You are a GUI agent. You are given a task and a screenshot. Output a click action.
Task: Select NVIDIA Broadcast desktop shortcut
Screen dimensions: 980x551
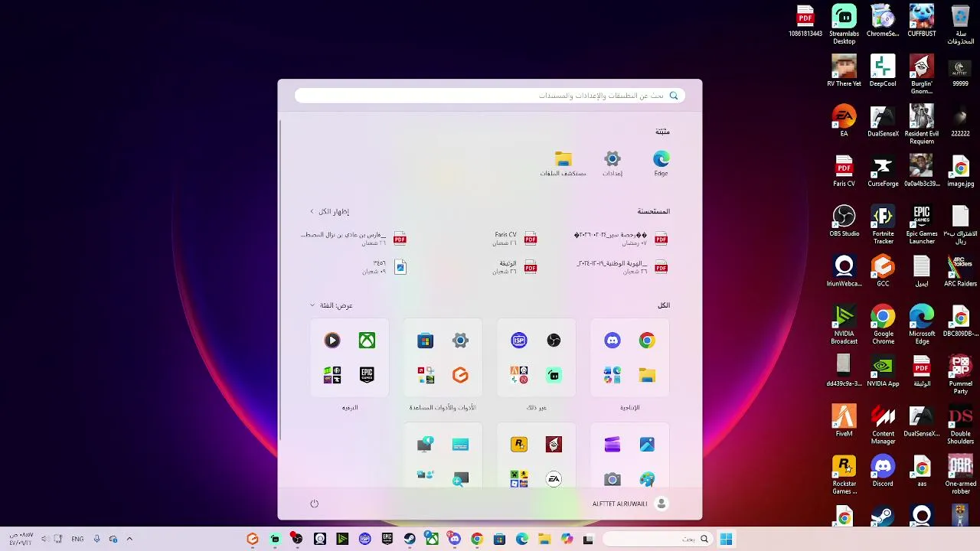tap(844, 325)
